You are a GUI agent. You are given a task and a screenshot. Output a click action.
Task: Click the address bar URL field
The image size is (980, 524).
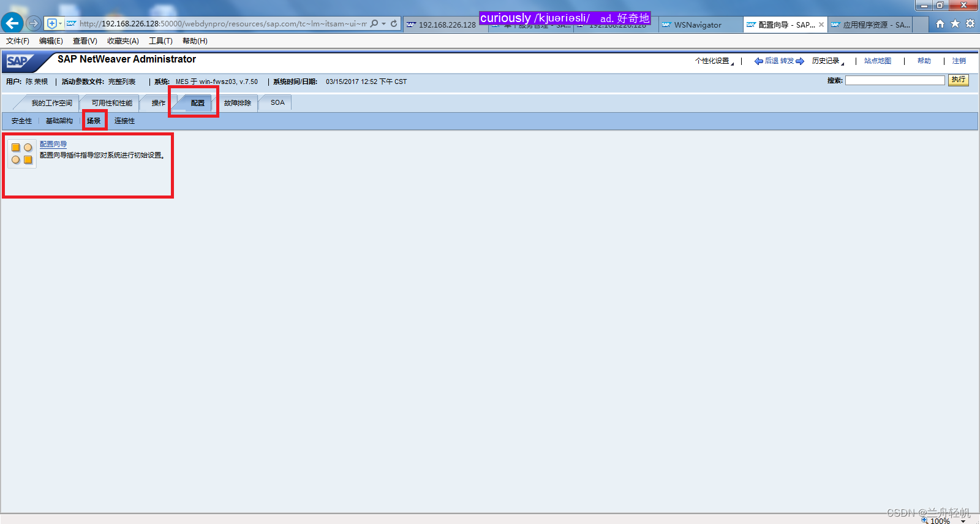(223, 23)
